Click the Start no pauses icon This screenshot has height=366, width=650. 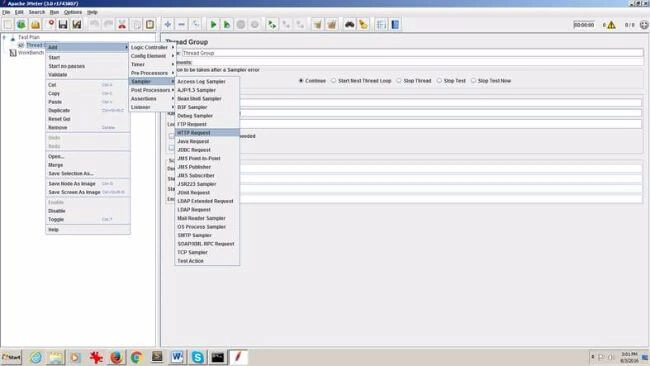227,24
